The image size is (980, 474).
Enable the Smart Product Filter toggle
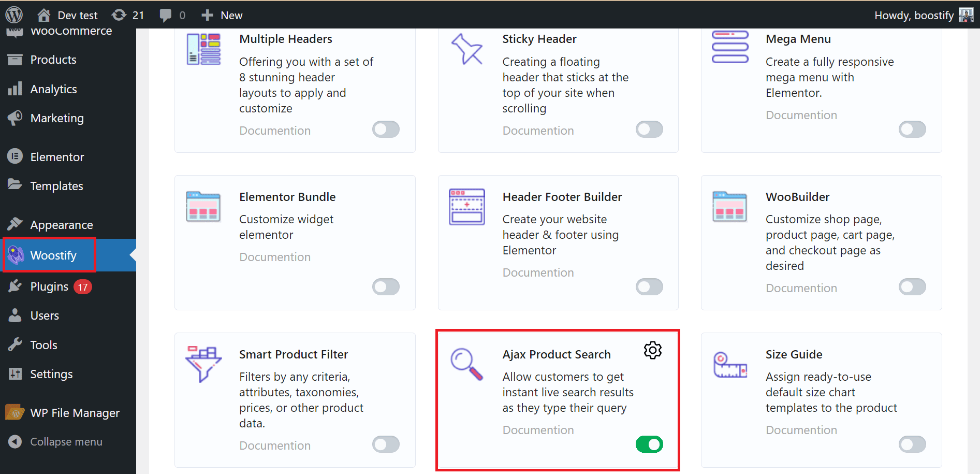point(386,444)
